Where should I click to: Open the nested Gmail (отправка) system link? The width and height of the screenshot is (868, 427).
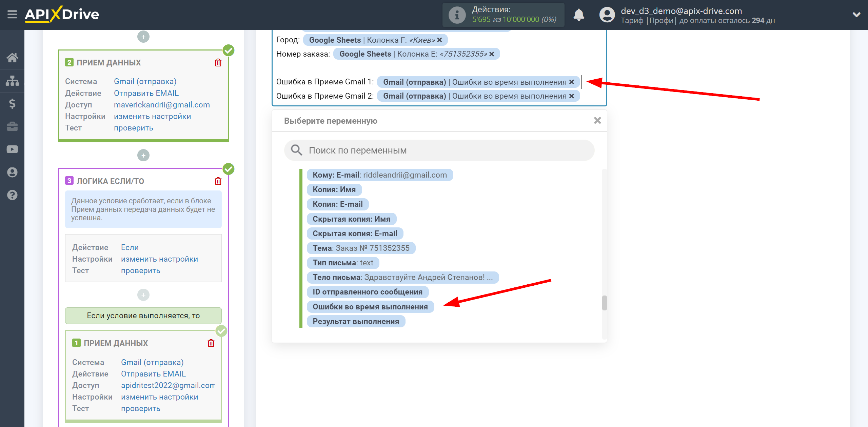[152, 362]
